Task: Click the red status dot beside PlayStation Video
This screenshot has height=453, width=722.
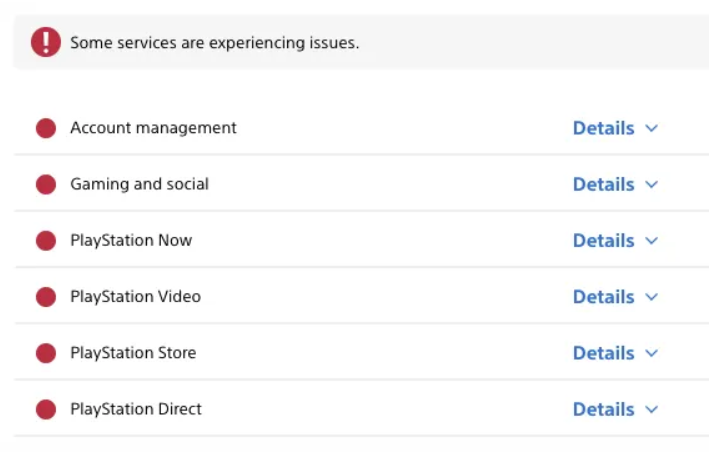Action: [46, 297]
